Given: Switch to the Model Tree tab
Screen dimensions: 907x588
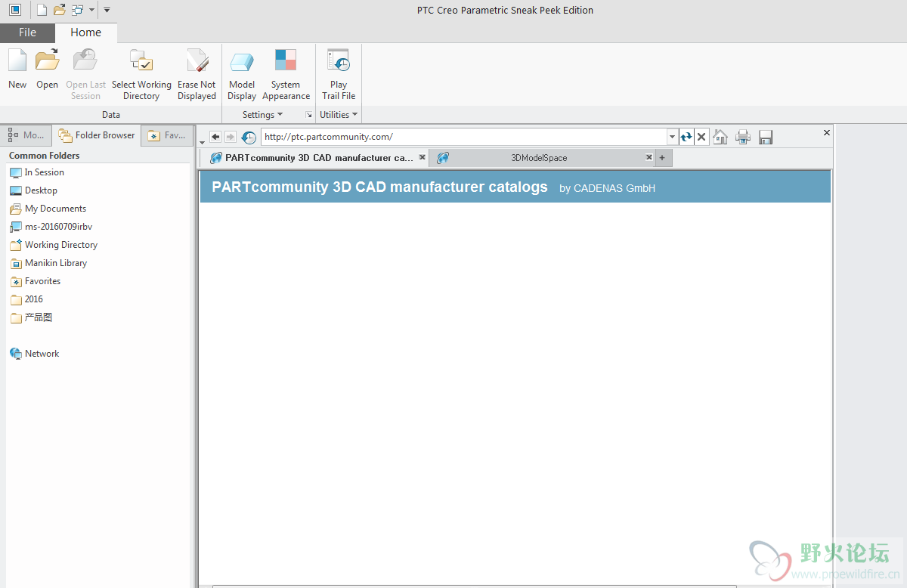Looking at the screenshot, I should tap(26, 135).
